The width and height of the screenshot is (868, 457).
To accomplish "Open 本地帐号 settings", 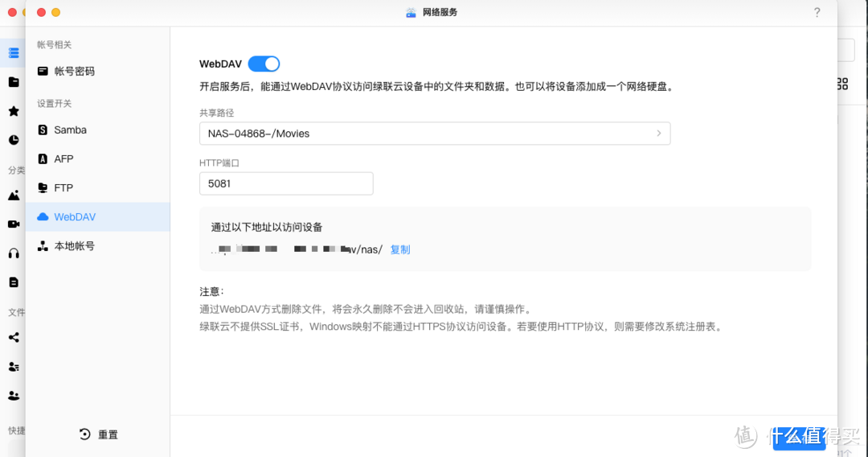I will point(97,246).
